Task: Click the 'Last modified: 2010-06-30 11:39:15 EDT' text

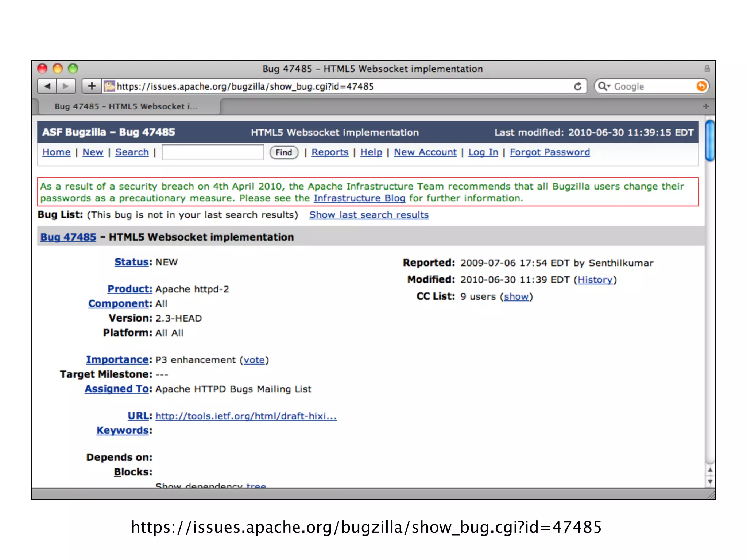Action: (594, 132)
